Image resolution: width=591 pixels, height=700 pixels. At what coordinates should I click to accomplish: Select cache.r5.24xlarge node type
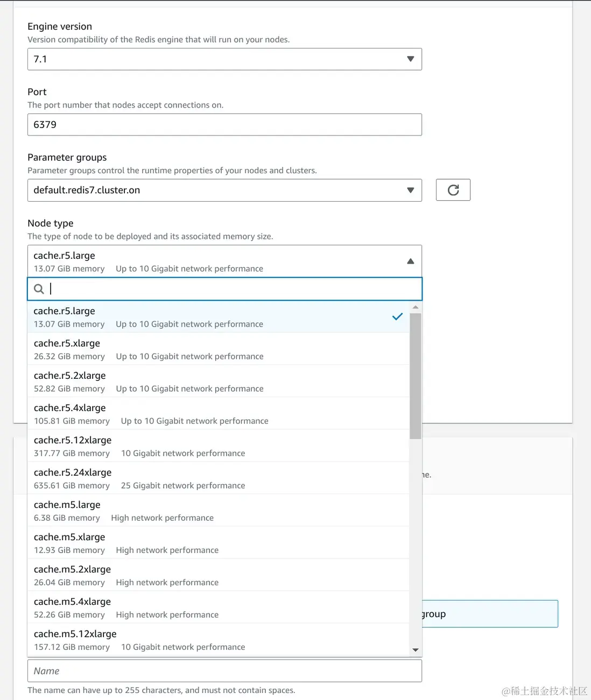click(x=219, y=478)
